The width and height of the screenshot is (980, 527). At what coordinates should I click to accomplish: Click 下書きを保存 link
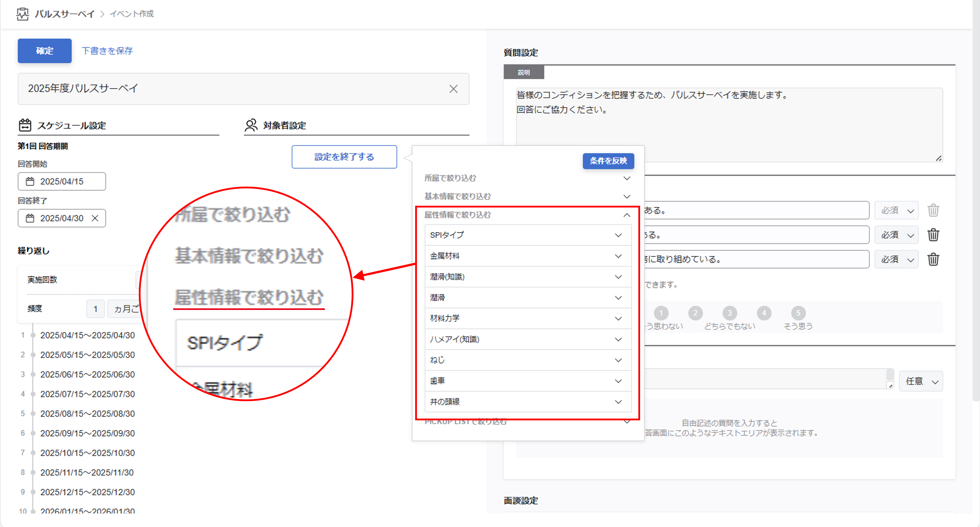pyautogui.click(x=107, y=51)
